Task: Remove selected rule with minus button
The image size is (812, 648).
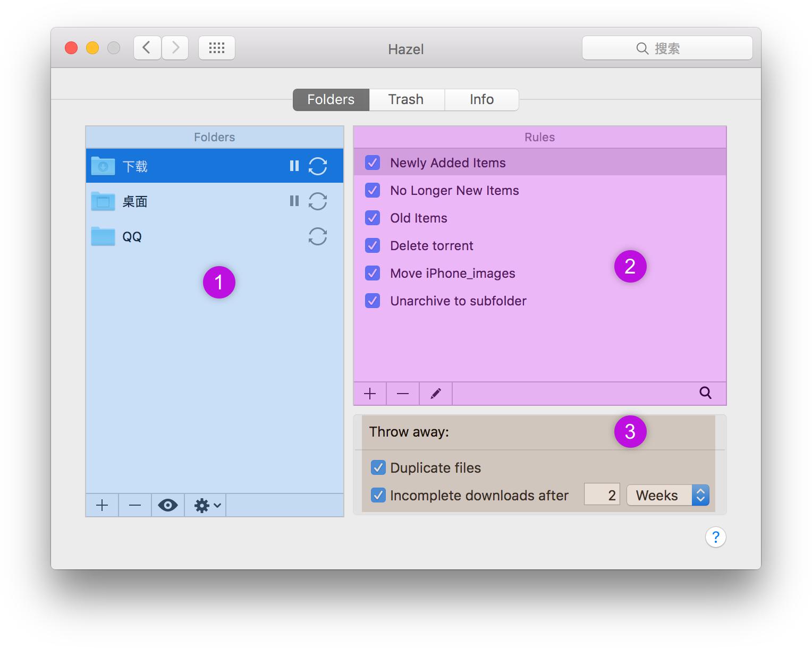Action: point(403,394)
